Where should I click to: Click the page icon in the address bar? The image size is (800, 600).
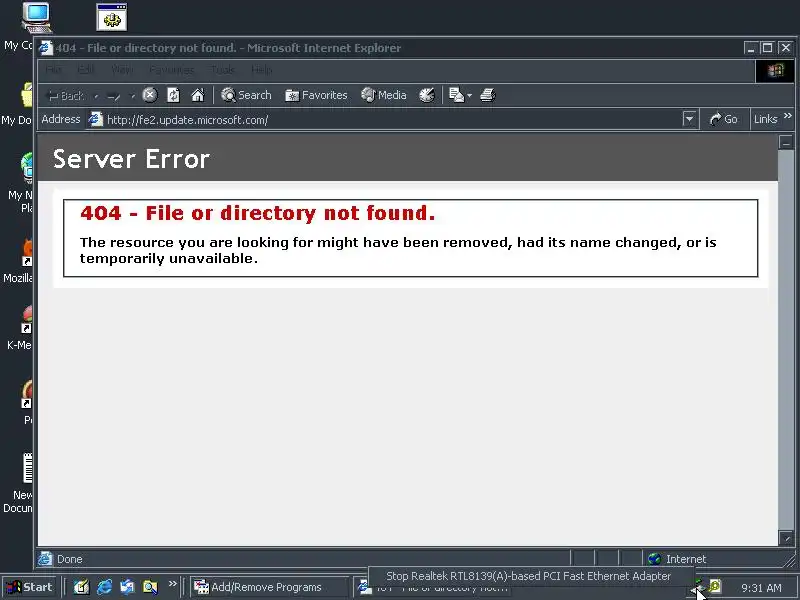[x=95, y=119]
